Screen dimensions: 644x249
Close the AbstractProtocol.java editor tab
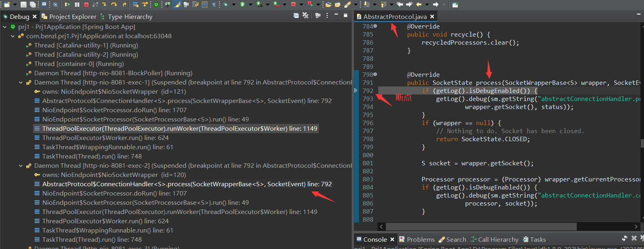[x=432, y=16]
